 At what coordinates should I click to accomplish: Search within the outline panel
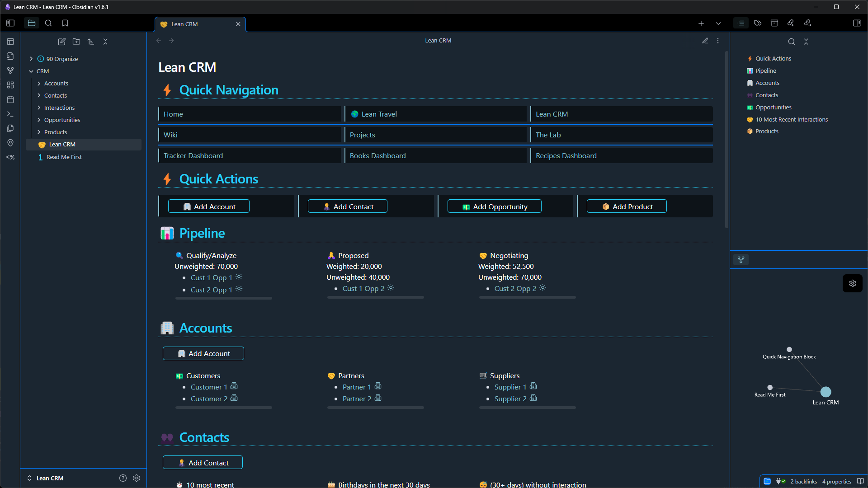click(792, 42)
